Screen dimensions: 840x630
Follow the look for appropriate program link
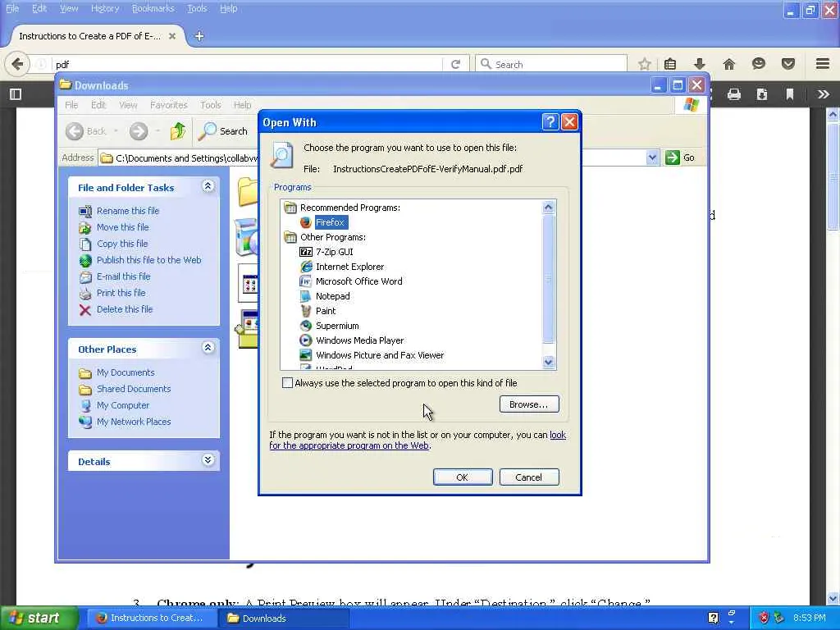(x=418, y=441)
